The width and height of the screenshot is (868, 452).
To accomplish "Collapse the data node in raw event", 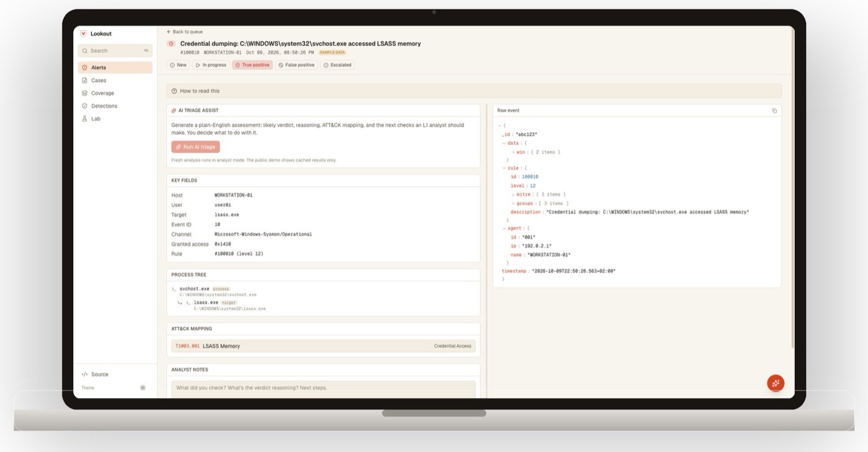I will tap(504, 143).
